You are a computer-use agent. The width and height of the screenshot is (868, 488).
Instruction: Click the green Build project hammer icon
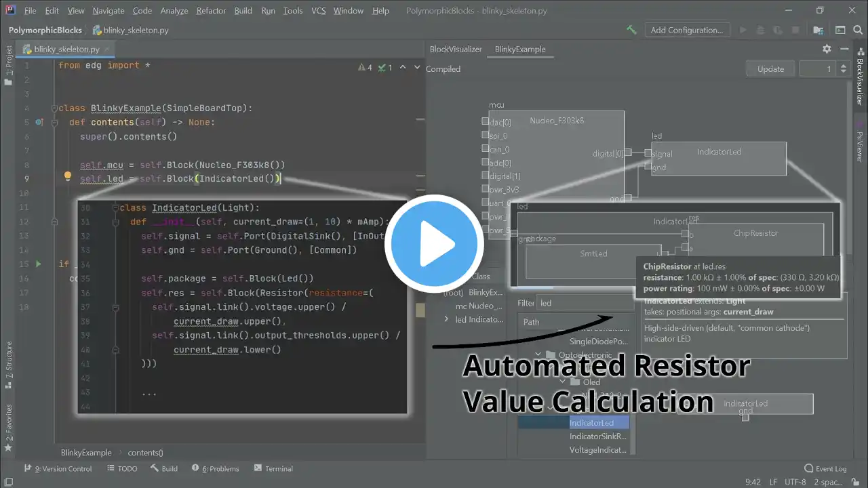click(x=631, y=30)
